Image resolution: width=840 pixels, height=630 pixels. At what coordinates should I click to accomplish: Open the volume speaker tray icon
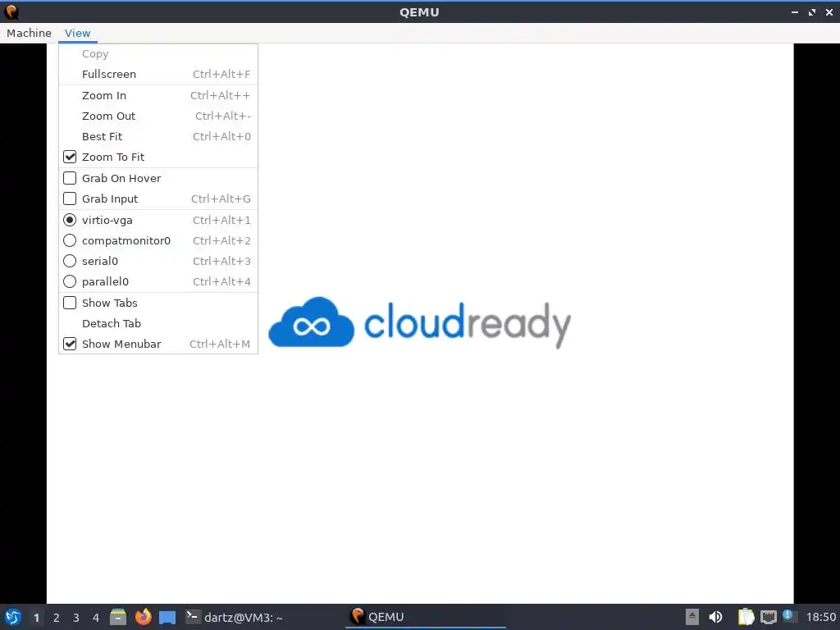click(x=715, y=617)
